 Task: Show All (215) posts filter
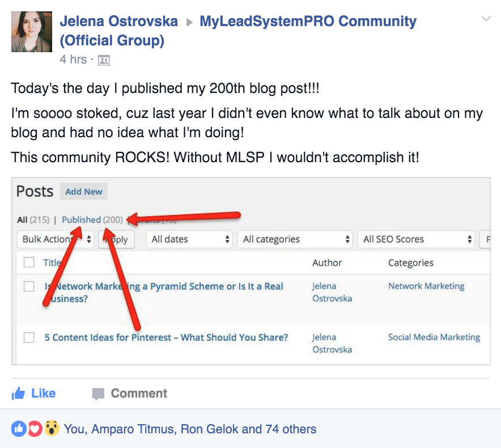pos(33,219)
